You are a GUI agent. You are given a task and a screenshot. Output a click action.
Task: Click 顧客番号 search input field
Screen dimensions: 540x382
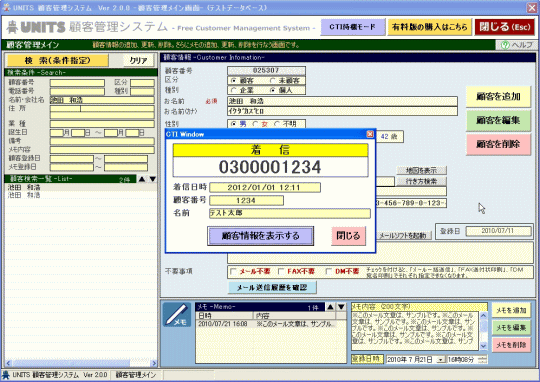[x=77, y=83]
